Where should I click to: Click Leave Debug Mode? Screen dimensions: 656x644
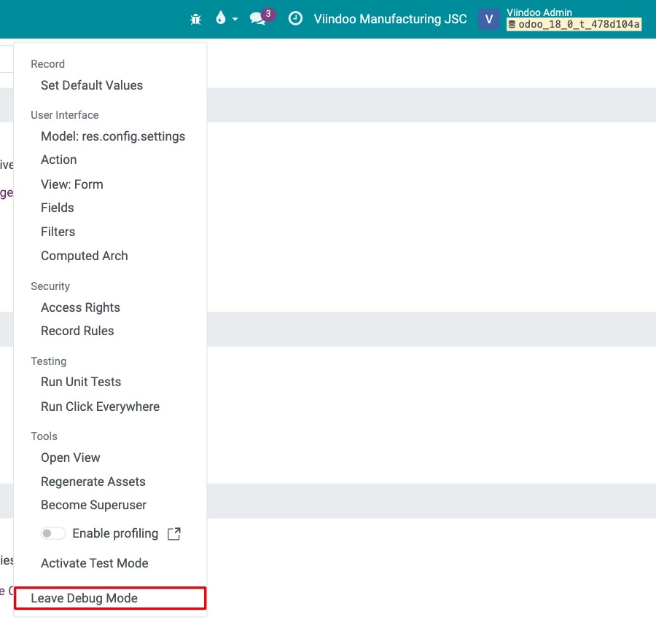[111, 598]
